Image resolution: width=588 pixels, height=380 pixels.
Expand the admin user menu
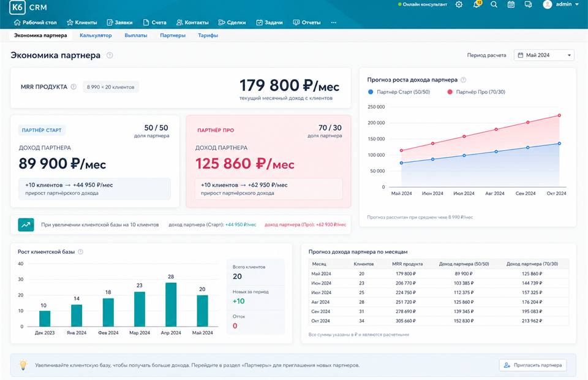(x=560, y=4)
